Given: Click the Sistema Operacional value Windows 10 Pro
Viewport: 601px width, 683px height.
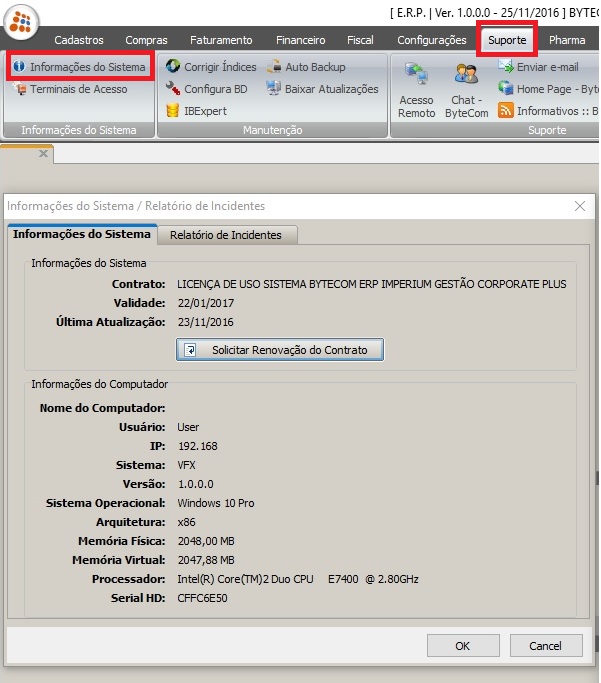Looking at the screenshot, I should [x=216, y=503].
